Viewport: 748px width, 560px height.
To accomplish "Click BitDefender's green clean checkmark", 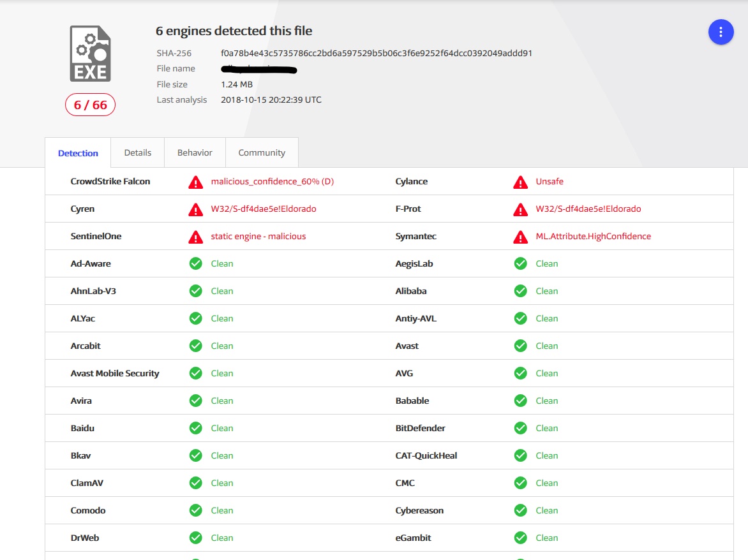I will pyautogui.click(x=520, y=428).
